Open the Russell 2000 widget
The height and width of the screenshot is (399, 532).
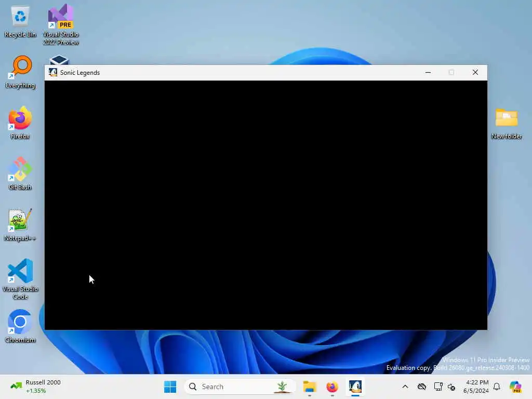36,387
